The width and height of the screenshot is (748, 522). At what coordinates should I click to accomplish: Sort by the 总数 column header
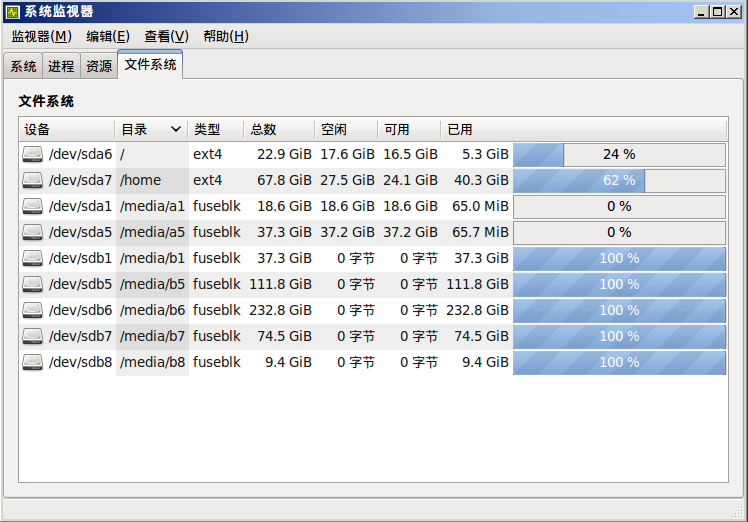[279, 129]
